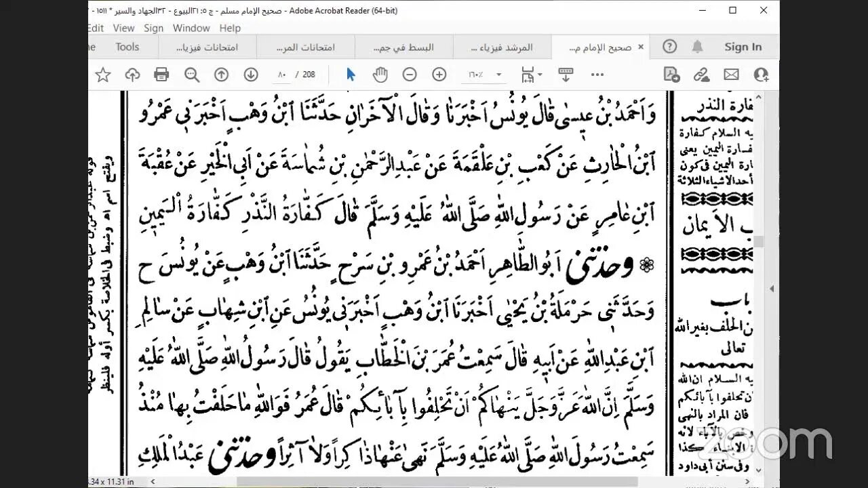The width and height of the screenshot is (868, 488).
Task: Click the read mode keyboard icon
Action: point(566,75)
